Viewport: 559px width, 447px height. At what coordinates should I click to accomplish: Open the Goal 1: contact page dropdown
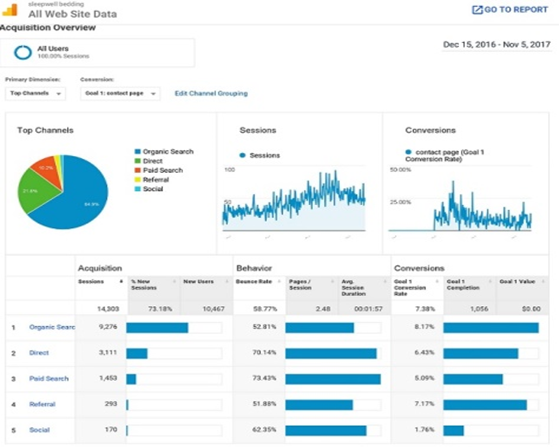(120, 93)
